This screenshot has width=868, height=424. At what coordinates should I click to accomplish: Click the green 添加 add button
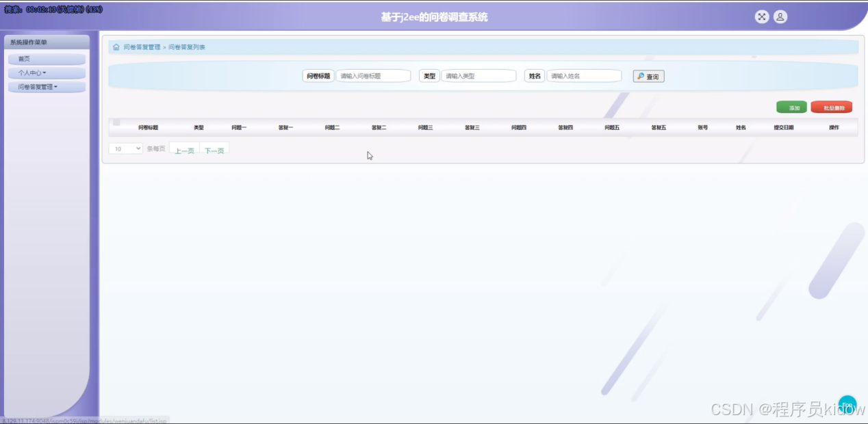point(791,107)
